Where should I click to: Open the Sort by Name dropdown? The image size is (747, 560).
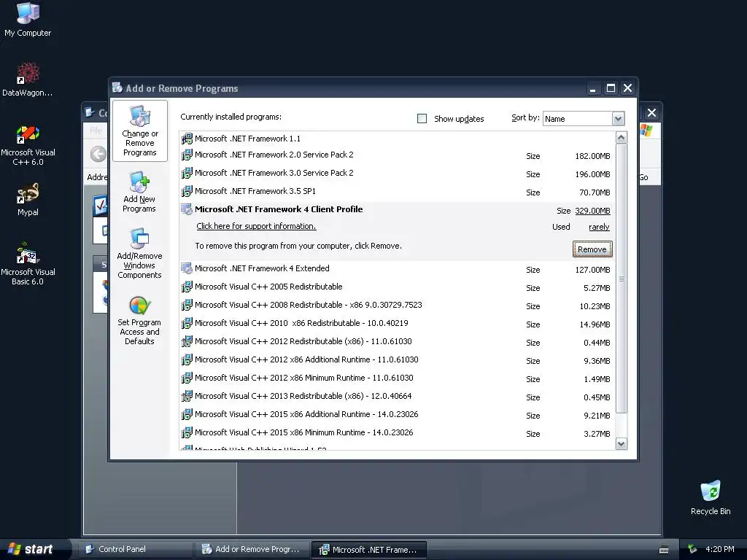pos(618,119)
